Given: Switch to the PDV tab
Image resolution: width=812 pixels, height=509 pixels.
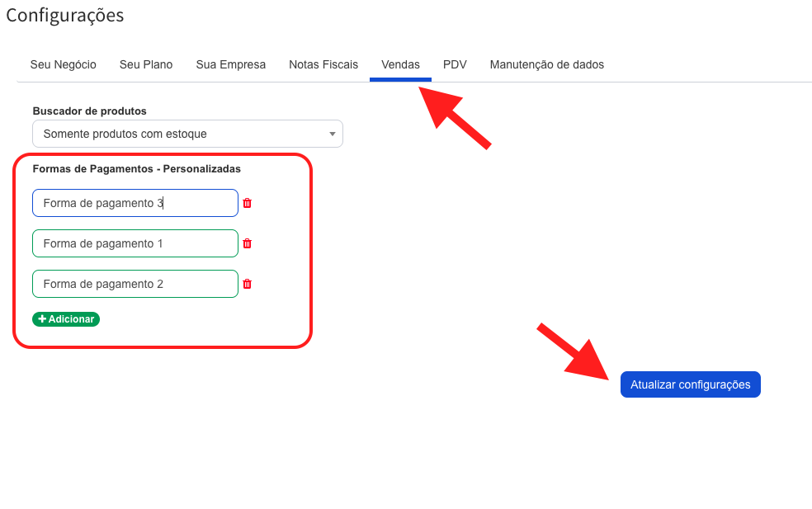Looking at the screenshot, I should pyautogui.click(x=455, y=64).
